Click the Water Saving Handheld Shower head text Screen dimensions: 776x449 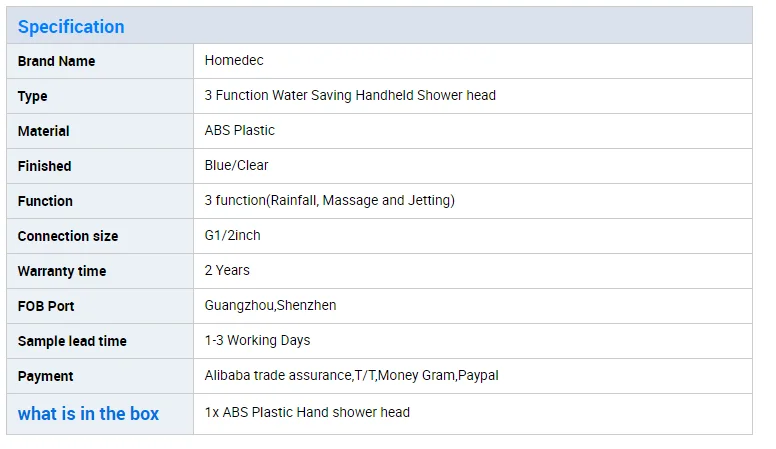click(x=350, y=95)
